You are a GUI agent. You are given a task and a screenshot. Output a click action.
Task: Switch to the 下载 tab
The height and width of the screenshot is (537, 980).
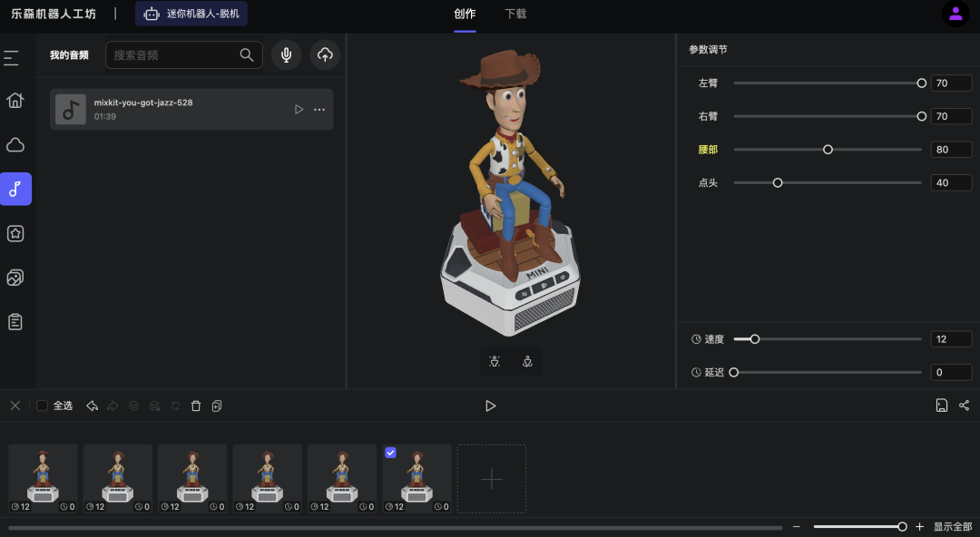pyautogui.click(x=515, y=14)
